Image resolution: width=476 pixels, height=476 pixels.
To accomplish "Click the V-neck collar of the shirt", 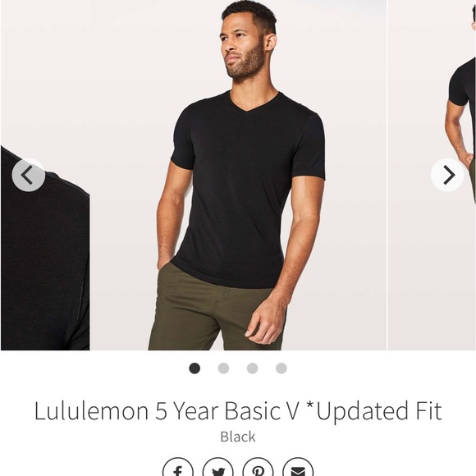I will [254, 103].
